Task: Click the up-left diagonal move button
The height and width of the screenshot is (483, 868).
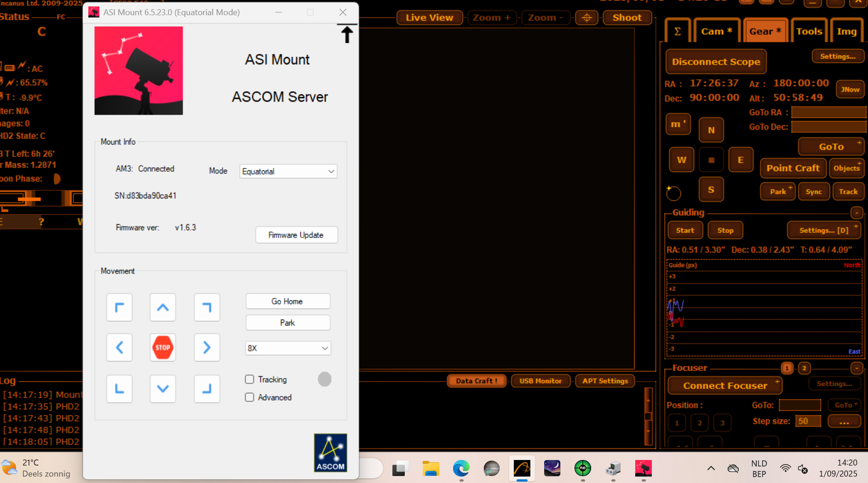Action: pos(120,307)
